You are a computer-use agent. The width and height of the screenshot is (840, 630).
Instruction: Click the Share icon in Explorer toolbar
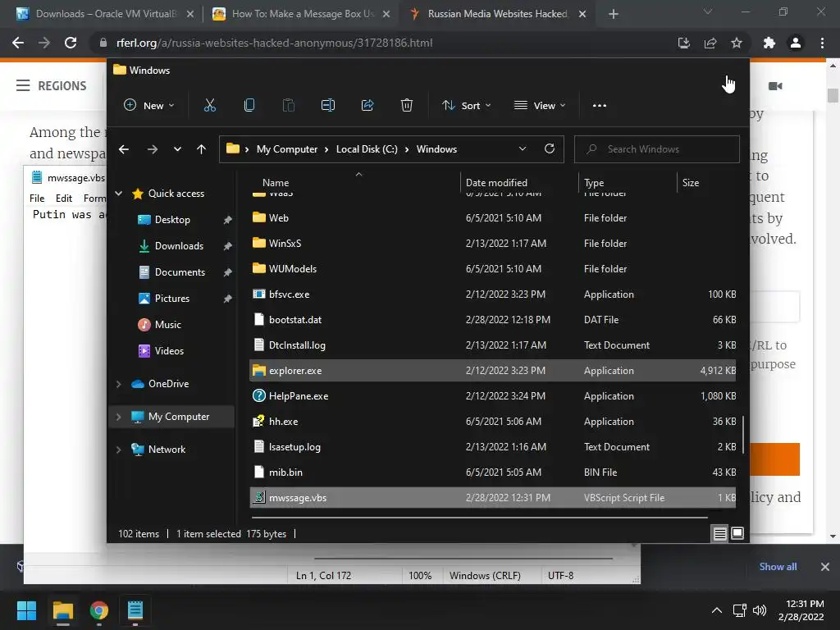[367, 106]
